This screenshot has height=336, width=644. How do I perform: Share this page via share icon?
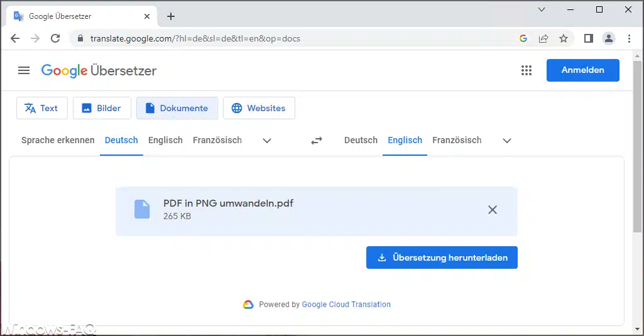point(543,38)
